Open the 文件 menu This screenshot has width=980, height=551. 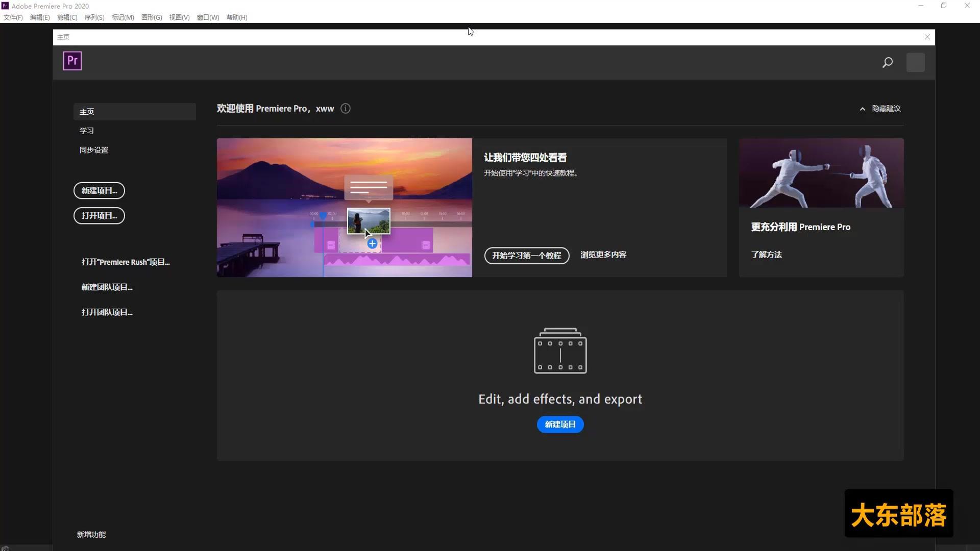(12, 17)
